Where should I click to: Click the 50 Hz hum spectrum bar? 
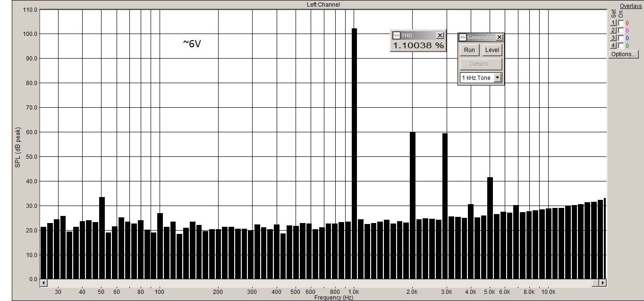pyautogui.click(x=102, y=238)
